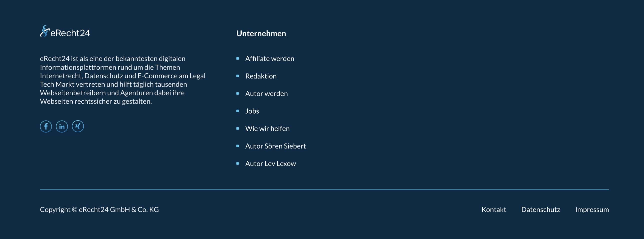Click the bullet marker beside Redaktion
The image size is (644, 239).
[x=237, y=76]
